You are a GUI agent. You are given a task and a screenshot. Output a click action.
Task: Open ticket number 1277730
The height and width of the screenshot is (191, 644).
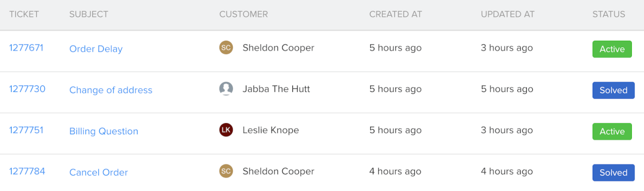click(27, 89)
